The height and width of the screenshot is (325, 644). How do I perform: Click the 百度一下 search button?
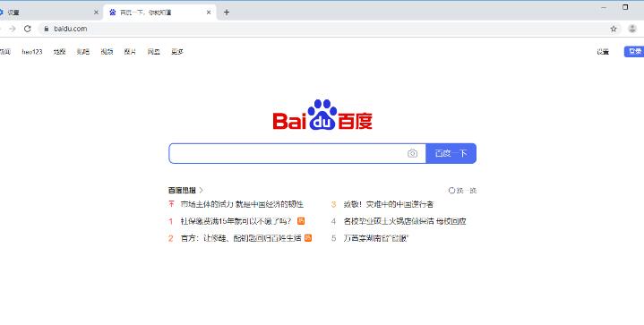click(x=451, y=153)
